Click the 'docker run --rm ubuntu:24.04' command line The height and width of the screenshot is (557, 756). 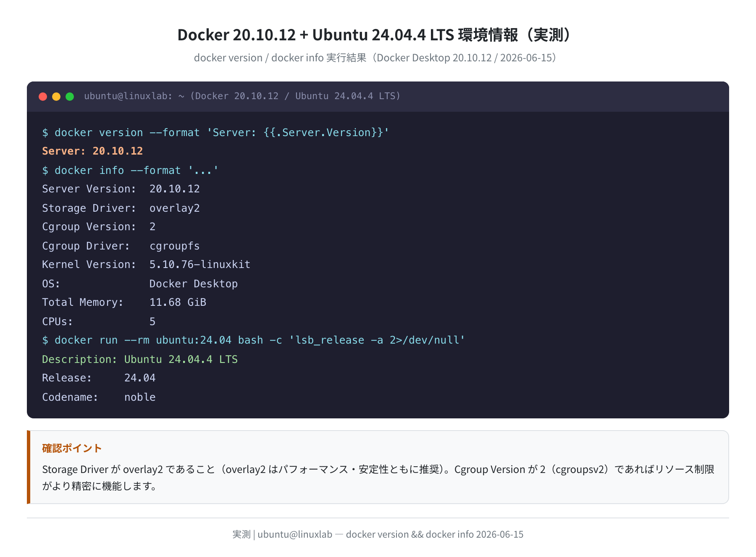coord(254,340)
